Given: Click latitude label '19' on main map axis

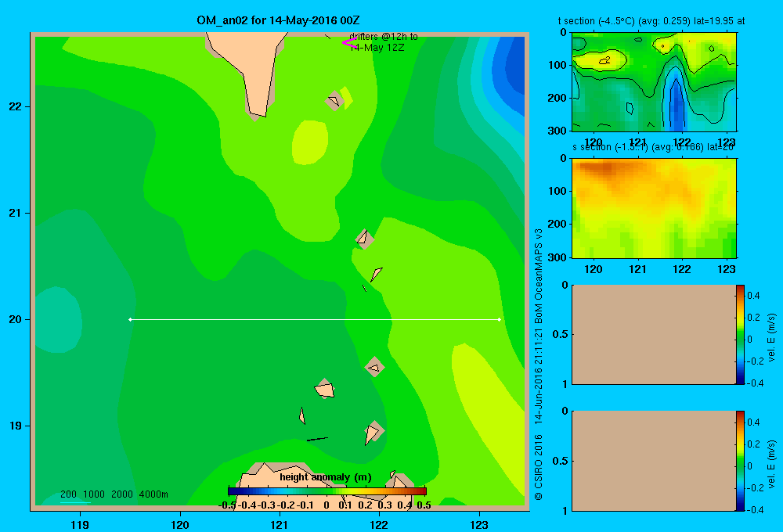Looking at the screenshot, I should click(x=16, y=426).
